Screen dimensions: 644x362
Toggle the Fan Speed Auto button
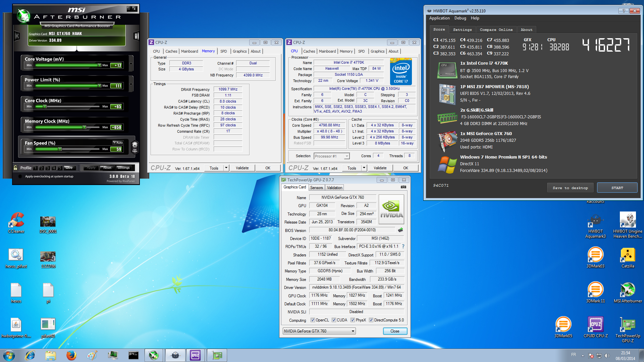pos(118,142)
